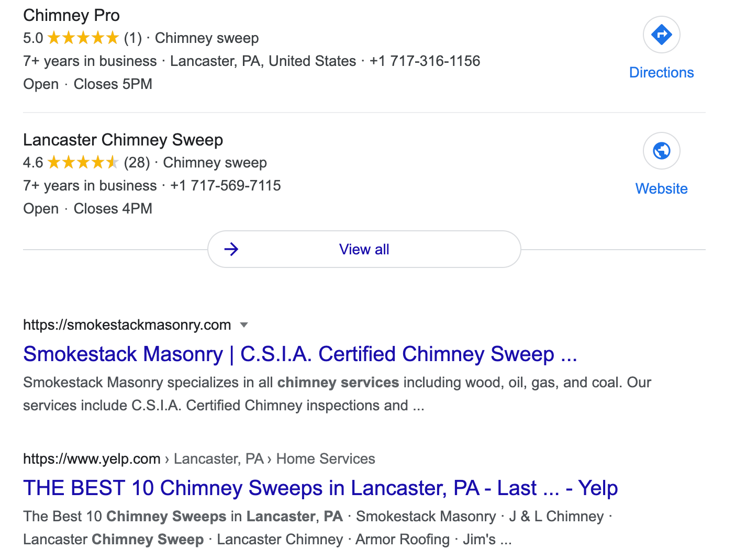The width and height of the screenshot is (735, 560).
Task: Open the Lancaster Chimney Sweep business listing
Action: point(123,140)
